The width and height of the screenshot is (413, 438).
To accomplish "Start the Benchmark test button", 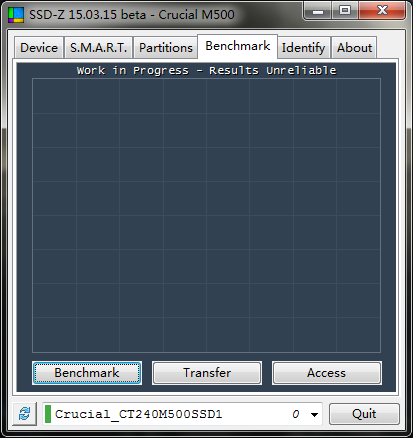I will click(87, 373).
